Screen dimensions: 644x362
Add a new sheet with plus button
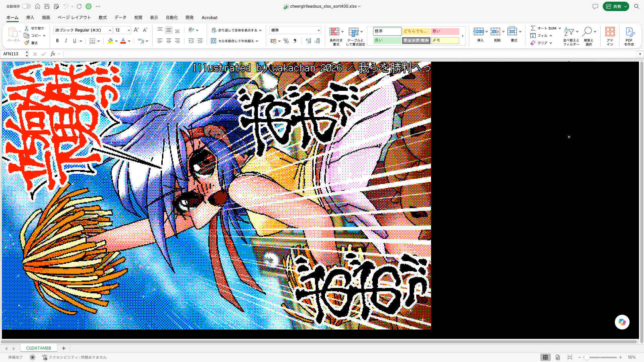pos(64,348)
